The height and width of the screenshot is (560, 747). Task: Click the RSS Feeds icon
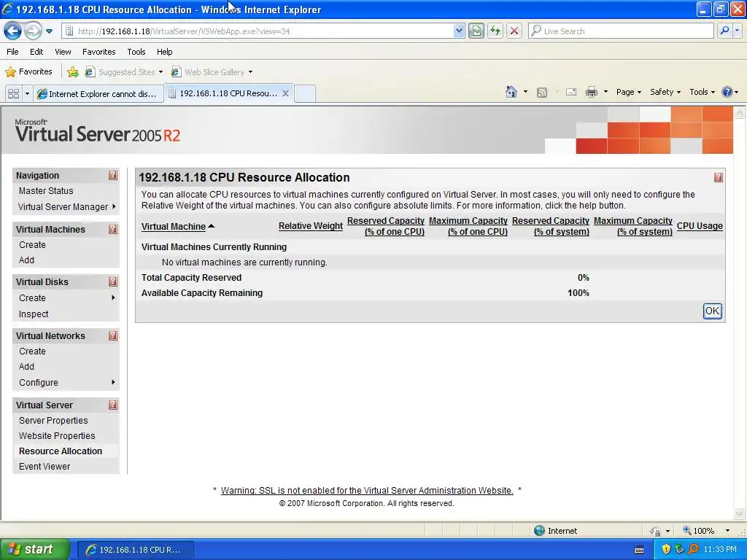pos(542,93)
